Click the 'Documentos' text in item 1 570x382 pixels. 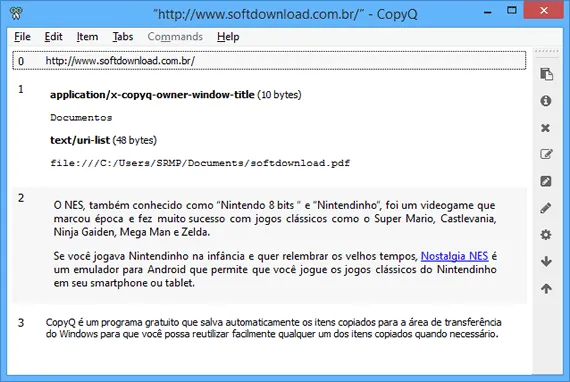(81, 118)
